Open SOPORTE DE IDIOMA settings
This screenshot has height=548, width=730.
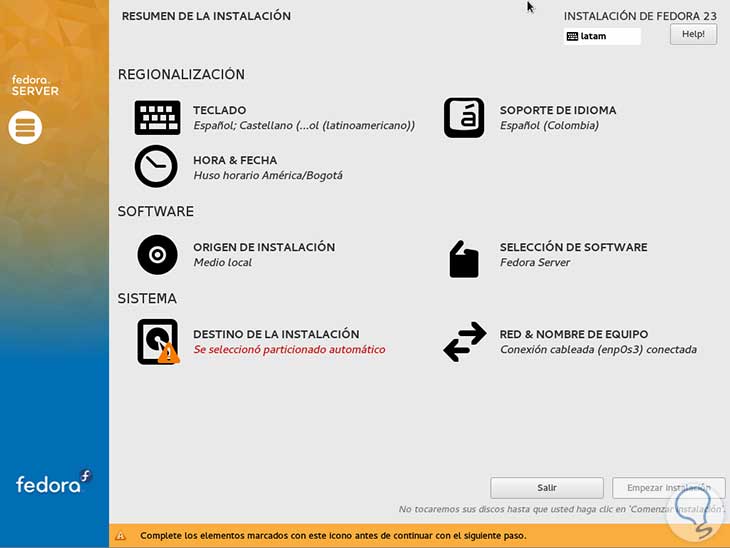(x=558, y=110)
